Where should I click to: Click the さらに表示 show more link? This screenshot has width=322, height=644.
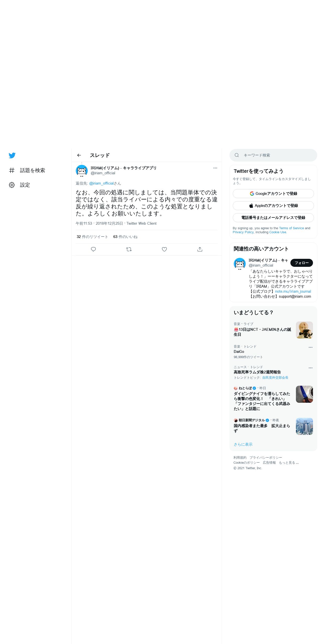pos(243,444)
